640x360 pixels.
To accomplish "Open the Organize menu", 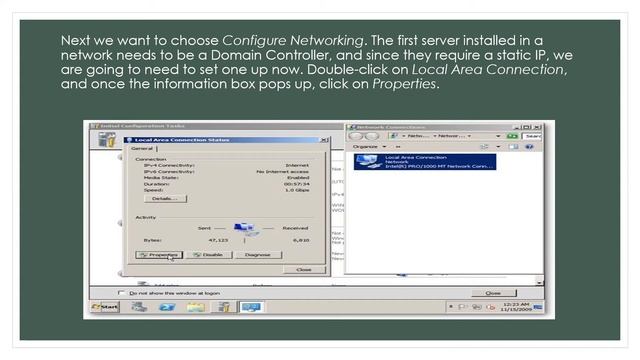I will (369, 147).
